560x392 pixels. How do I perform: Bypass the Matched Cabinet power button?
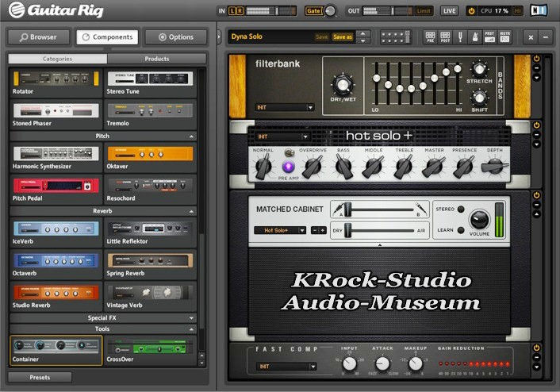536,195
